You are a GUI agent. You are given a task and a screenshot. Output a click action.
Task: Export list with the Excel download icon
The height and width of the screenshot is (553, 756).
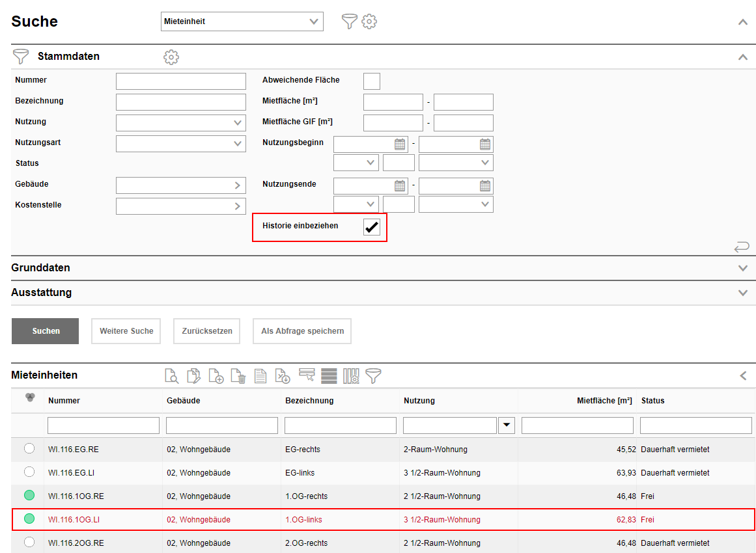click(x=283, y=376)
